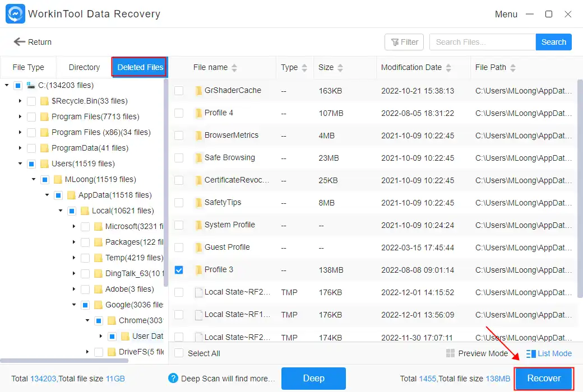The width and height of the screenshot is (583, 392).
Task: Collapse the C: drive tree node
Action: tap(7, 86)
